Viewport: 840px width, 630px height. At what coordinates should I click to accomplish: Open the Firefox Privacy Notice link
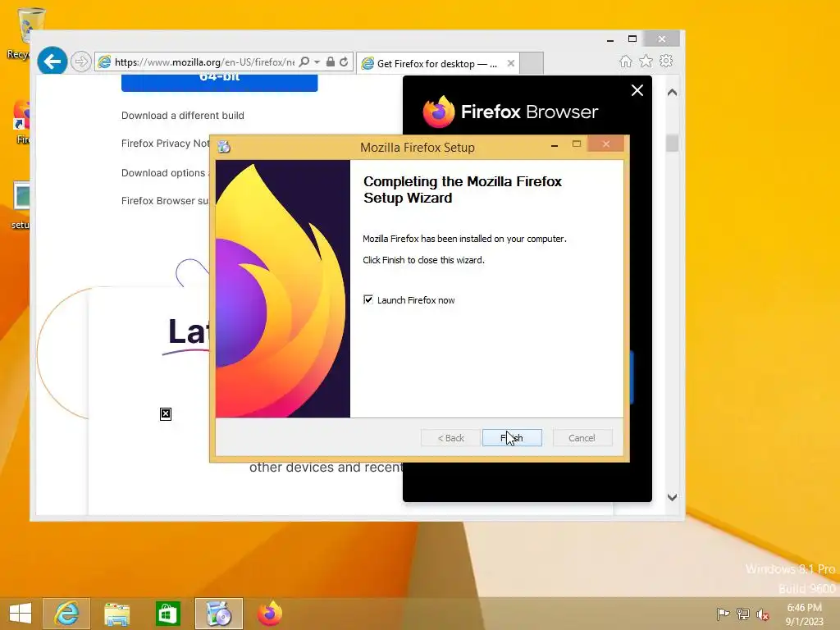pos(166,143)
